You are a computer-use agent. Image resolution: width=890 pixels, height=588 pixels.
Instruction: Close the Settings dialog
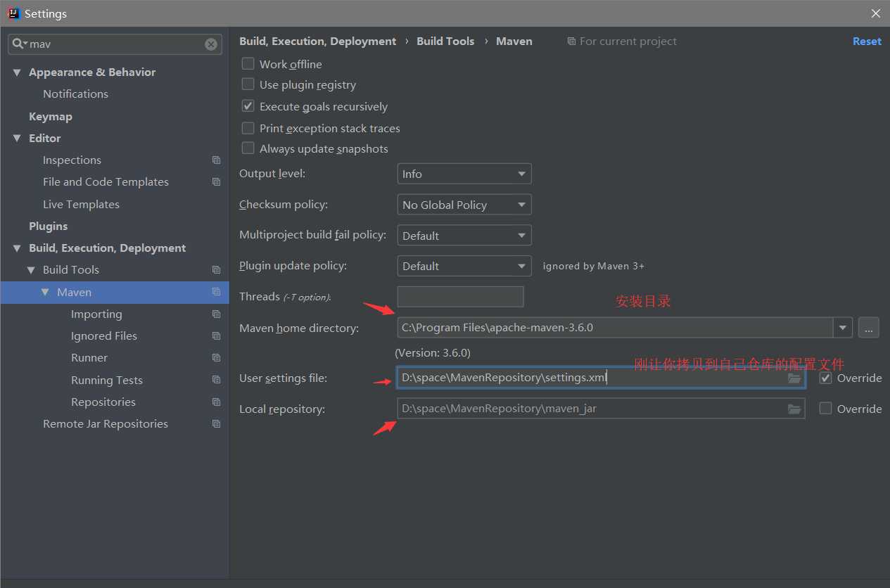[875, 13]
